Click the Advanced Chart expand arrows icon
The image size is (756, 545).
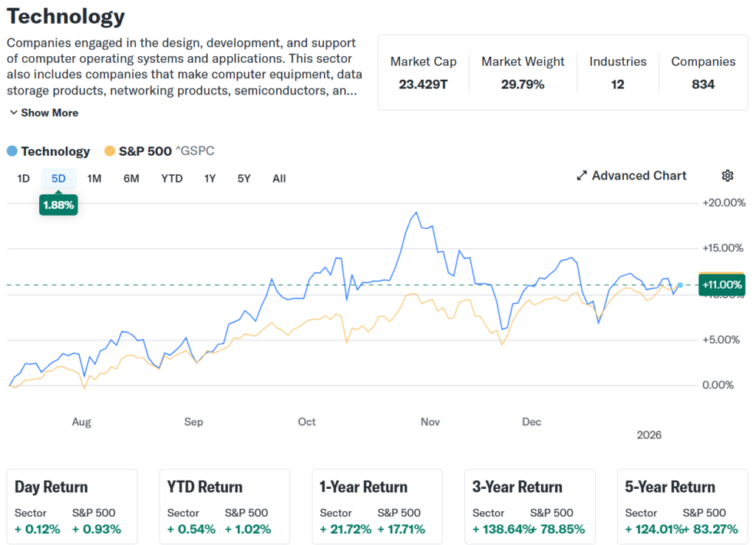582,176
